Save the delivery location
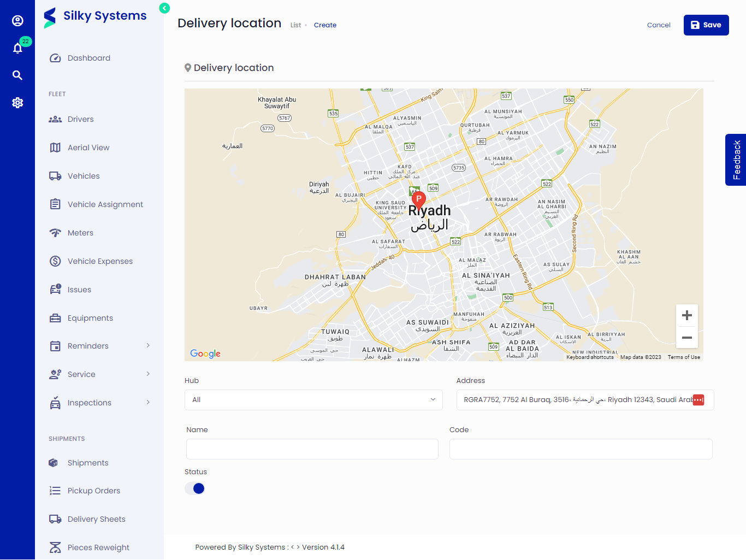This screenshot has width=746, height=560. 706,25
